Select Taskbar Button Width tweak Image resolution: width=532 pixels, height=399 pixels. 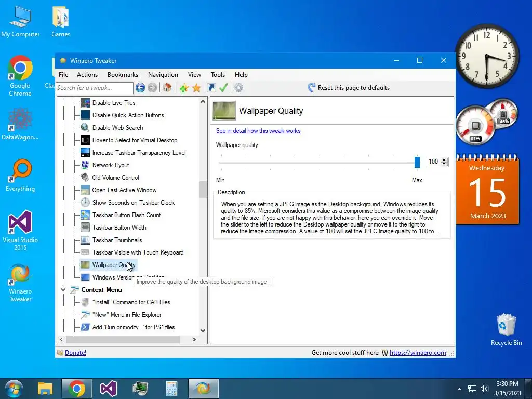(x=119, y=228)
